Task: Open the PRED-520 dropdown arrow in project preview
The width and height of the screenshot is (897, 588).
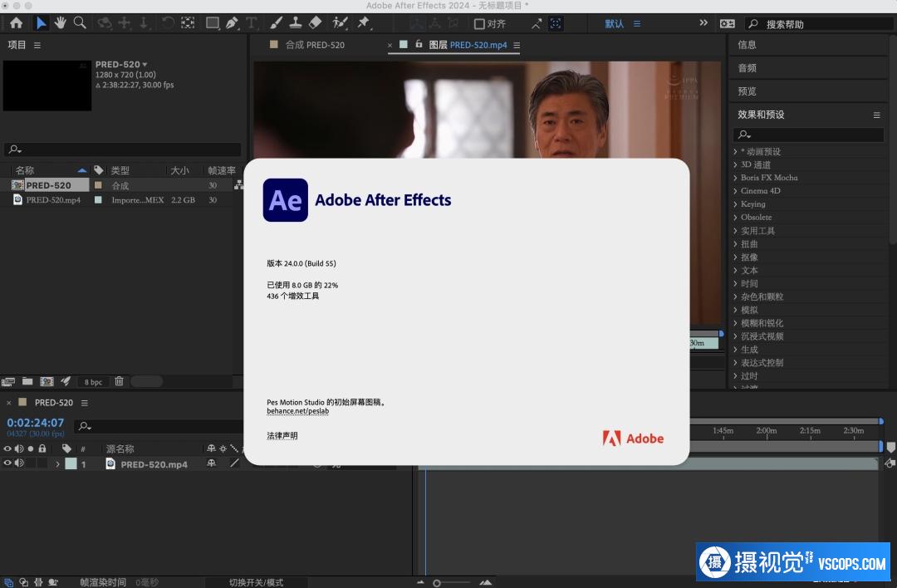Action: [145, 65]
